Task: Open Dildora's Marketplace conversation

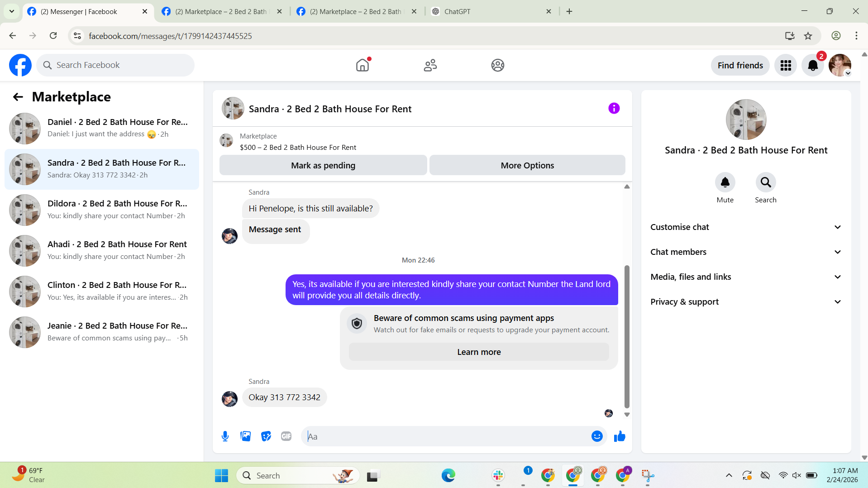Action: click(x=102, y=210)
